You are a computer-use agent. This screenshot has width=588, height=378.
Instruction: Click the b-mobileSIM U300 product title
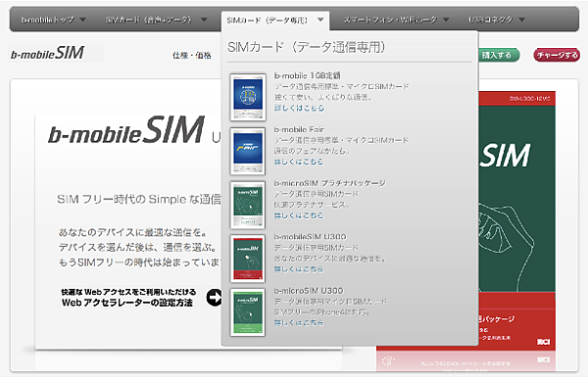[310, 237]
